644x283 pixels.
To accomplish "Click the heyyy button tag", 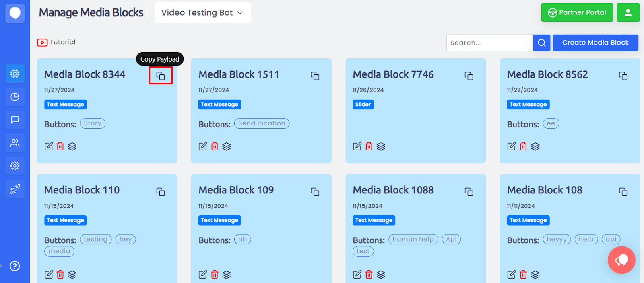I will pyautogui.click(x=557, y=239).
